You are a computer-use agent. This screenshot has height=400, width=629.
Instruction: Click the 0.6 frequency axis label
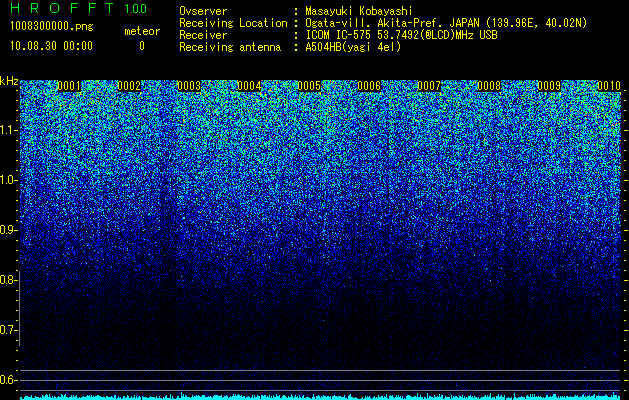coord(8,380)
